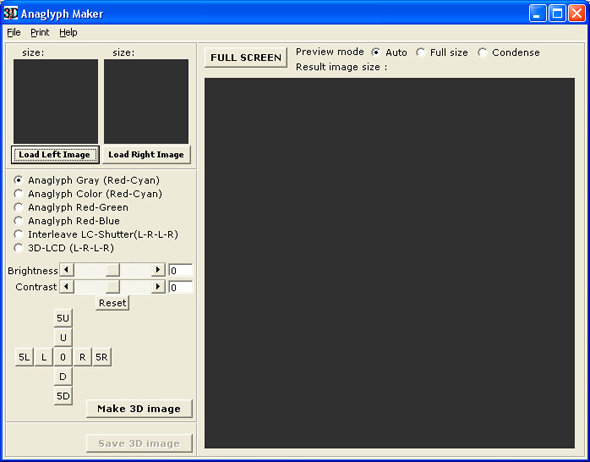The width and height of the screenshot is (590, 462).
Task: Shift image with the 5U button
Action: (x=63, y=318)
